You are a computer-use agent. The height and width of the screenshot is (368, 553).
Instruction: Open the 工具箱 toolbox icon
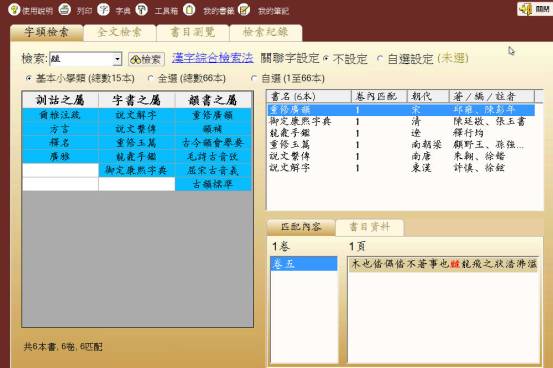click(x=142, y=10)
